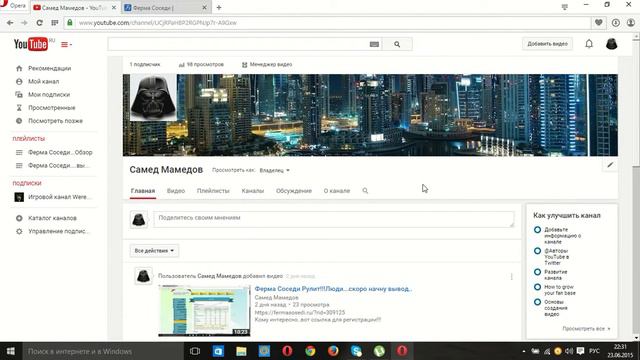This screenshot has width=640, height=360.
Task: Open Мои подписки
Action: pyautogui.click(x=49, y=94)
